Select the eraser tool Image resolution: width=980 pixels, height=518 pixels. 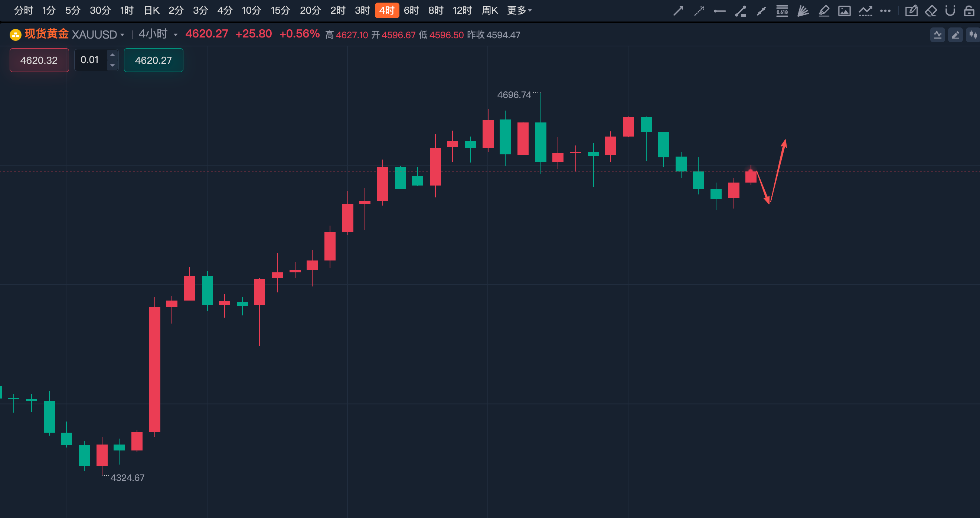click(x=931, y=11)
